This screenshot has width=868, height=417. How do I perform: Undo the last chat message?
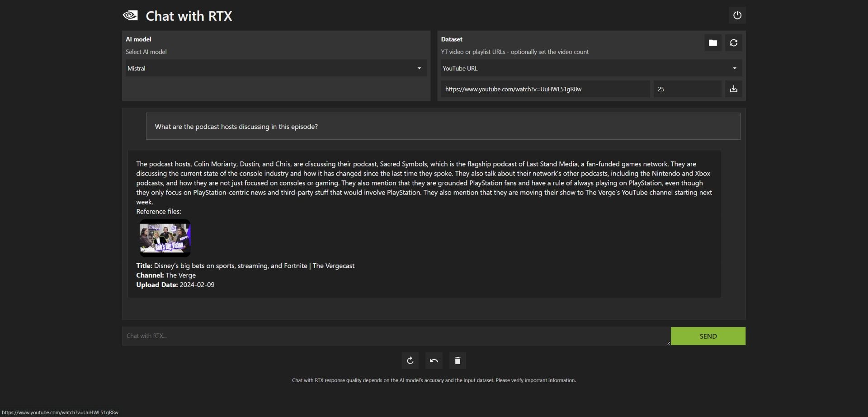coord(434,360)
